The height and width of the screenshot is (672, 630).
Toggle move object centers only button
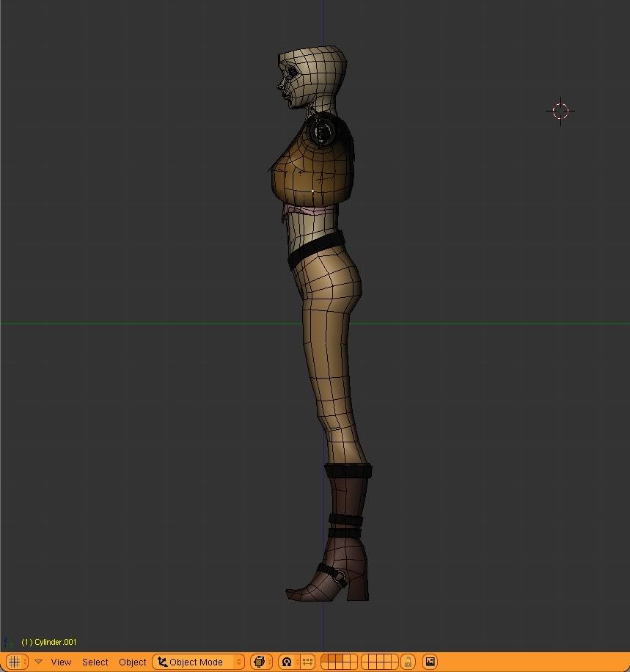pos(307,662)
